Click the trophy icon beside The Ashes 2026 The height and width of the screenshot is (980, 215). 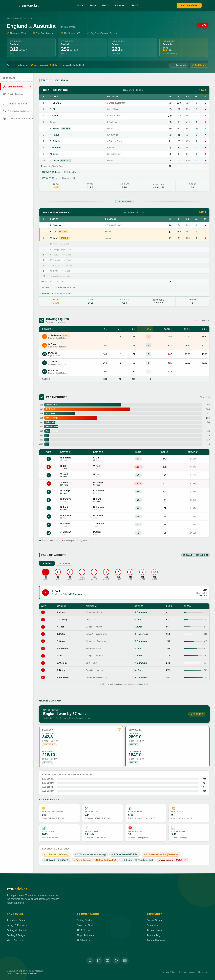[x=8, y=33]
